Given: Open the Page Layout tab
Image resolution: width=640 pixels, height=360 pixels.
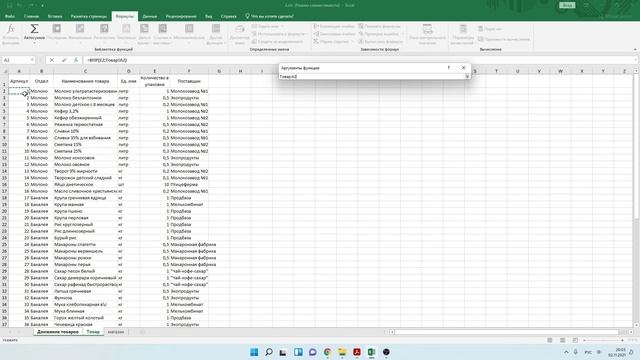Looking at the screenshot, I should click(x=89, y=16).
